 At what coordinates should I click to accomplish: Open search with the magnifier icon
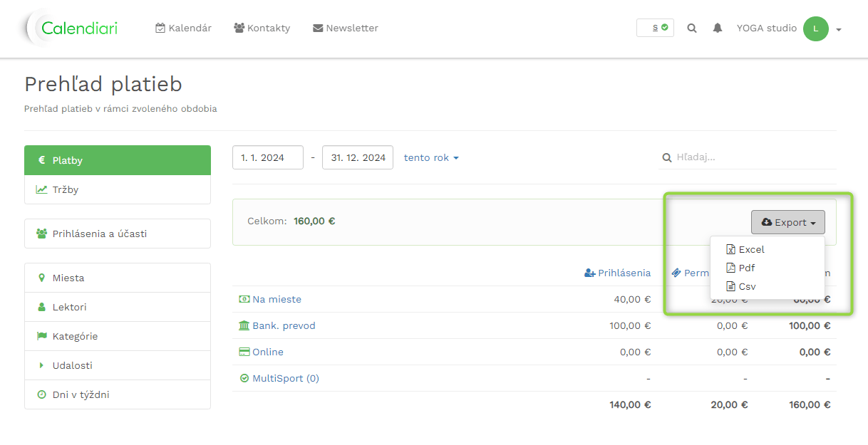tap(692, 28)
